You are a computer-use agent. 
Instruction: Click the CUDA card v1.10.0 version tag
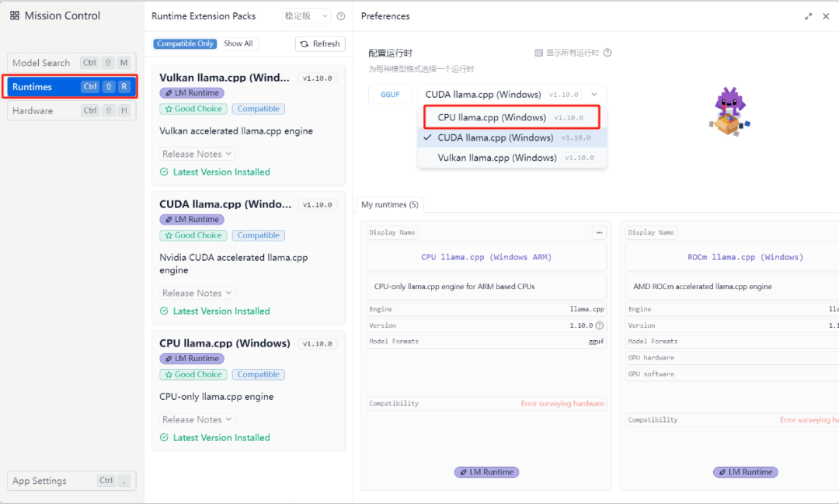(317, 205)
